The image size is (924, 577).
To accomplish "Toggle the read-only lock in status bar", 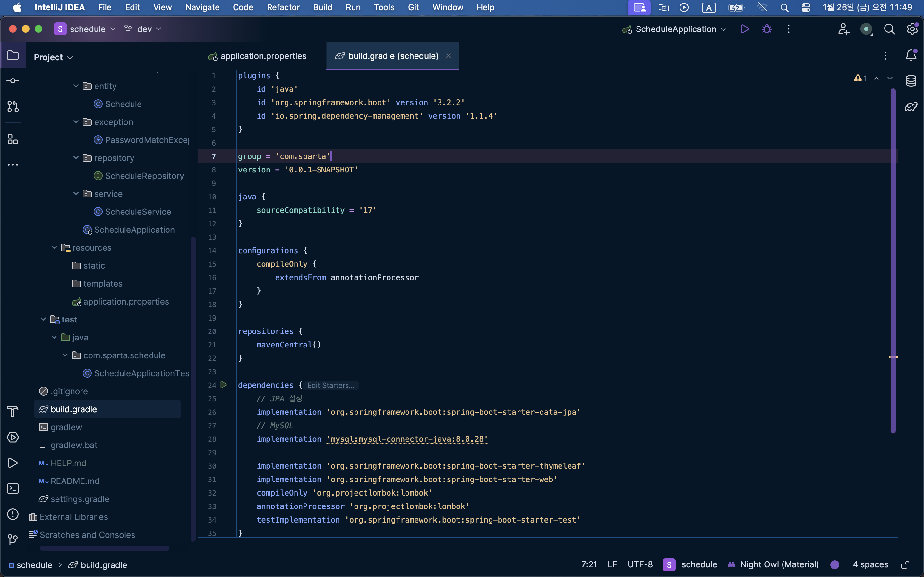I will click(x=905, y=565).
